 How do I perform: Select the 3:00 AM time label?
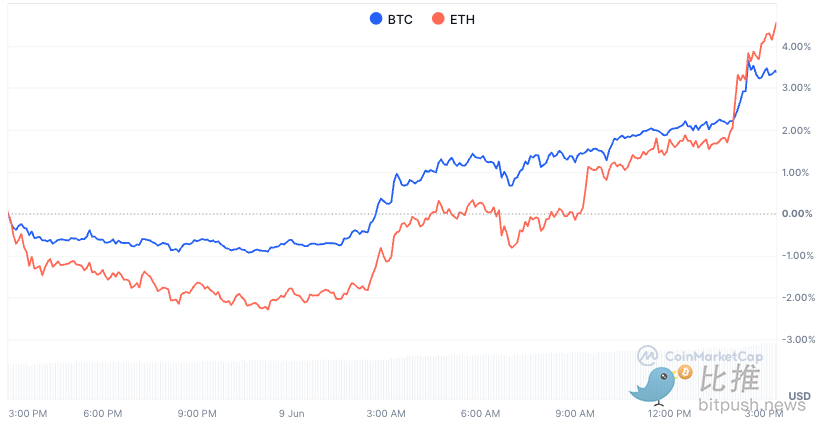click(386, 413)
